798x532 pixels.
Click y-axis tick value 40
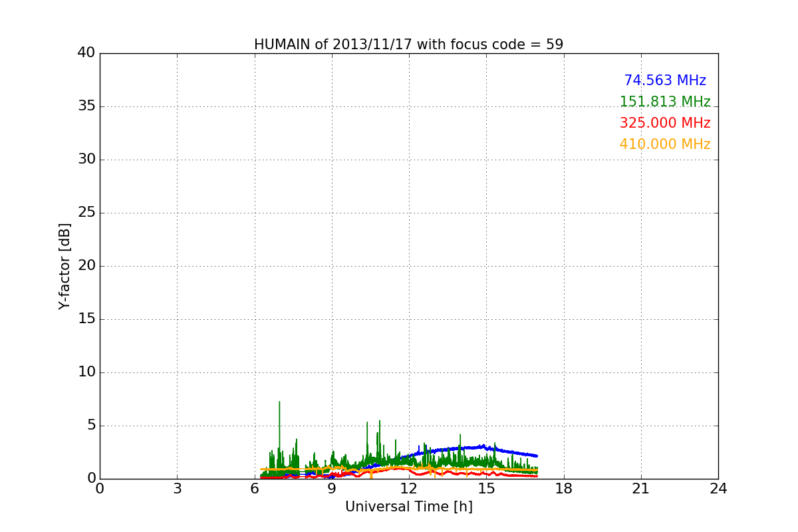pos(86,53)
